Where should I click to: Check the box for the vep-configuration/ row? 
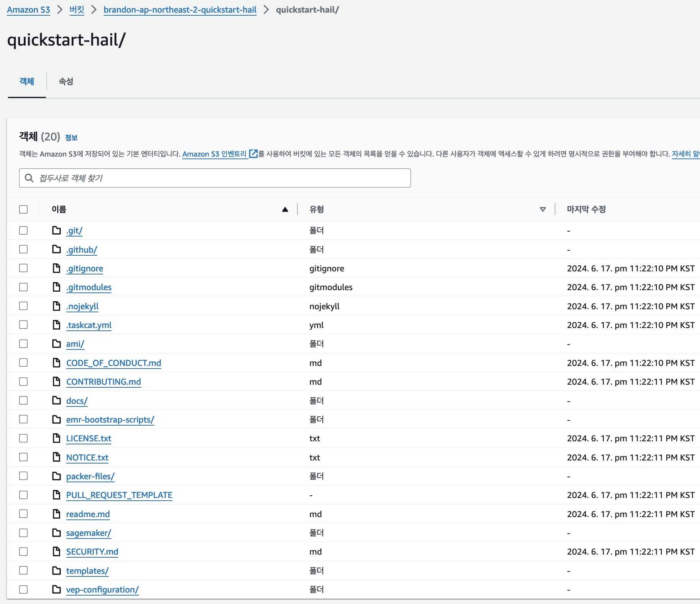tap(23, 589)
